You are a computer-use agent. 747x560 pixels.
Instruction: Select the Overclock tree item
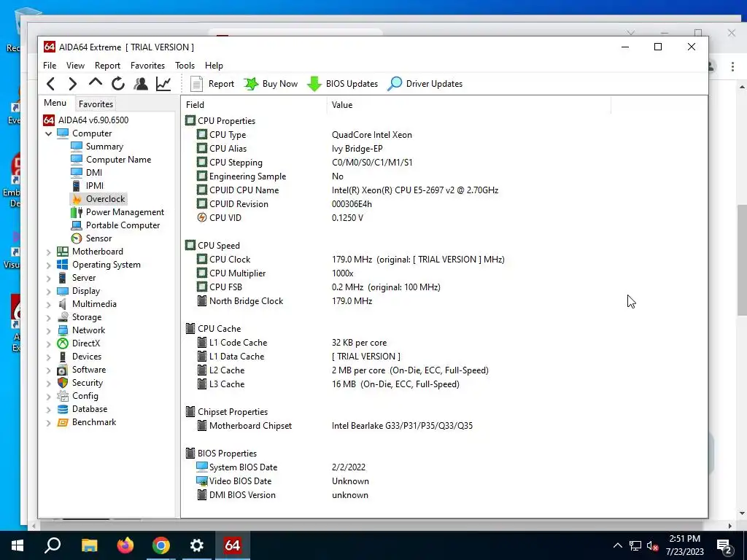point(98,198)
